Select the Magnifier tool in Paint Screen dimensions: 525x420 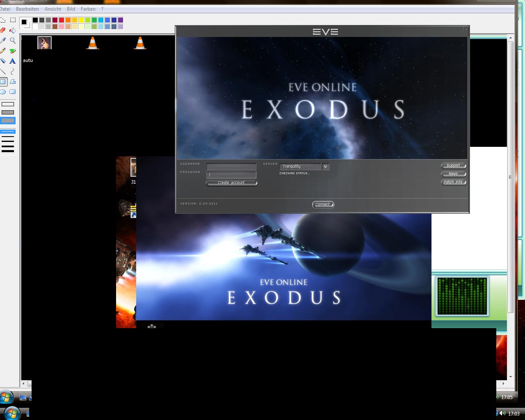13,40
